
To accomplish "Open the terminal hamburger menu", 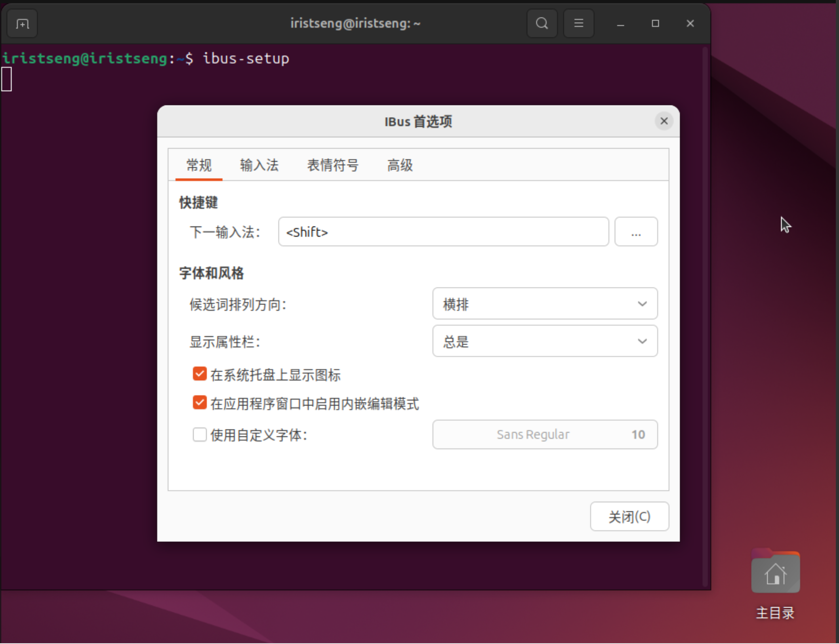I will (578, 24).
